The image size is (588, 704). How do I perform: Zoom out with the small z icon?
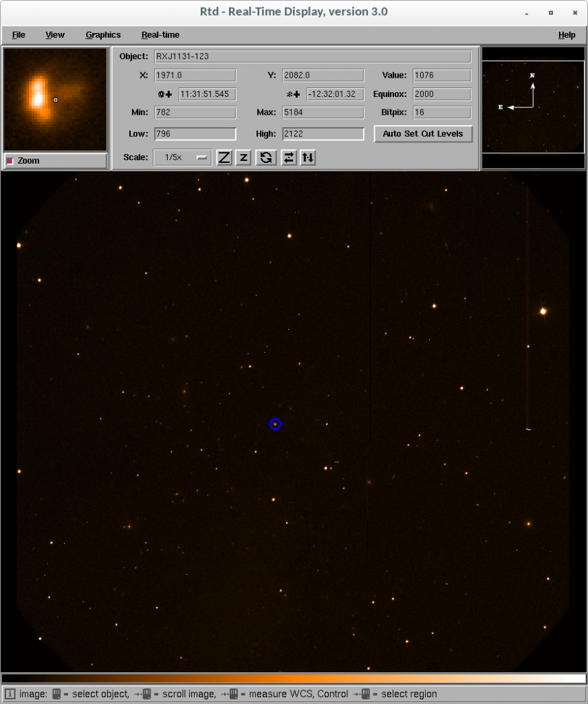point(243,157)
